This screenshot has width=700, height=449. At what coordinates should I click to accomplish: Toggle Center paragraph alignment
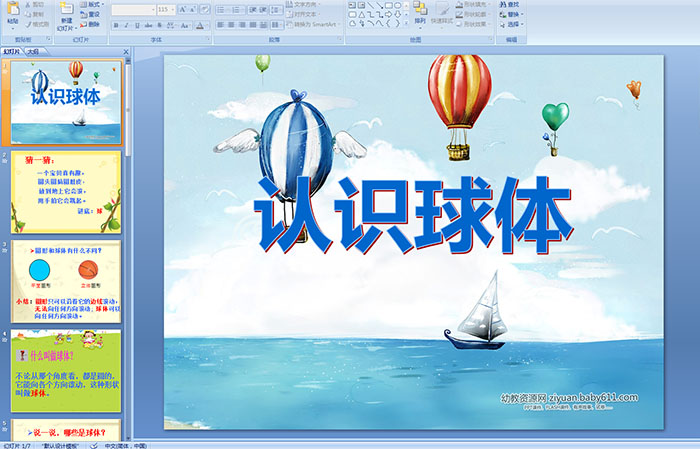[x=231, y=25]
